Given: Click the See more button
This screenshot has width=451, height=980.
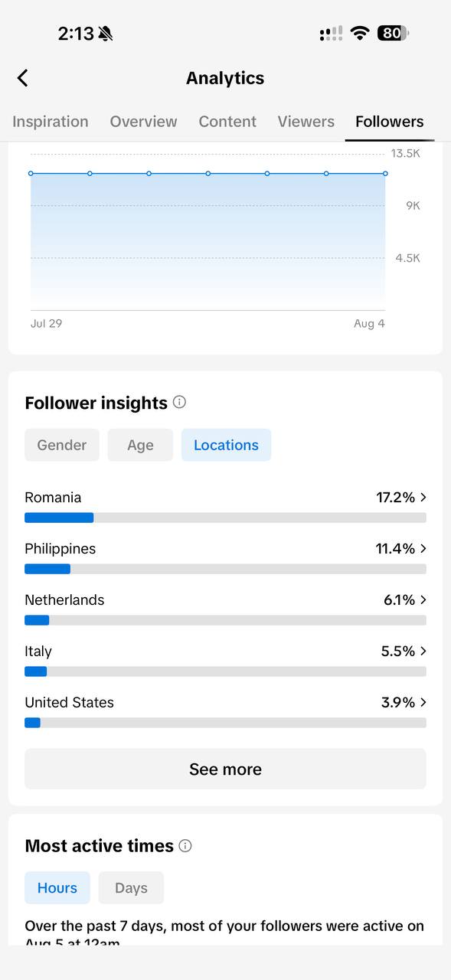Looking at the screenshot, I should [x=225, y=769].
